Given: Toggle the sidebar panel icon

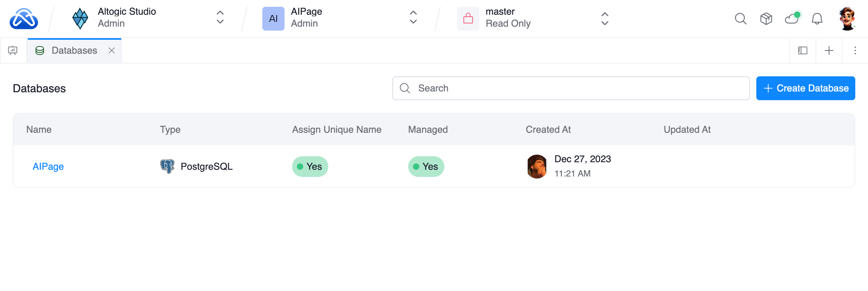Looking at the screenshot, I should click(803, 50).
